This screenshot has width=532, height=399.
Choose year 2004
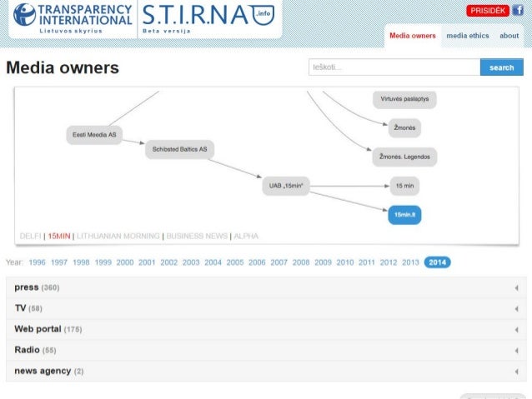pos(213,262)
